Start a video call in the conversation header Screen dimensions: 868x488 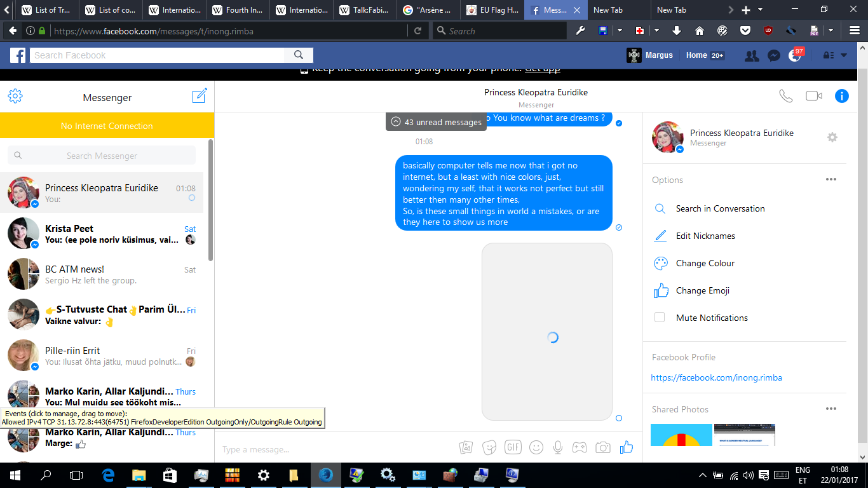click(814, 96)
